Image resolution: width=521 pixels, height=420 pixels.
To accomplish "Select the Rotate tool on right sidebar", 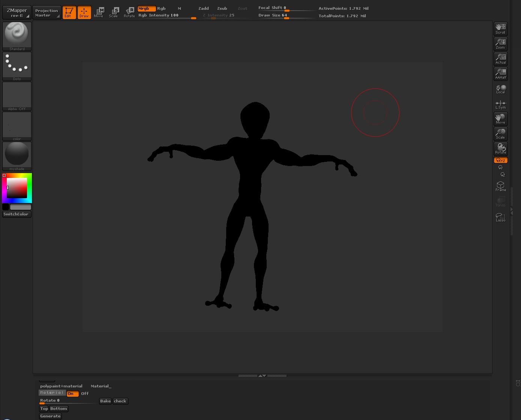I will 500,149.
